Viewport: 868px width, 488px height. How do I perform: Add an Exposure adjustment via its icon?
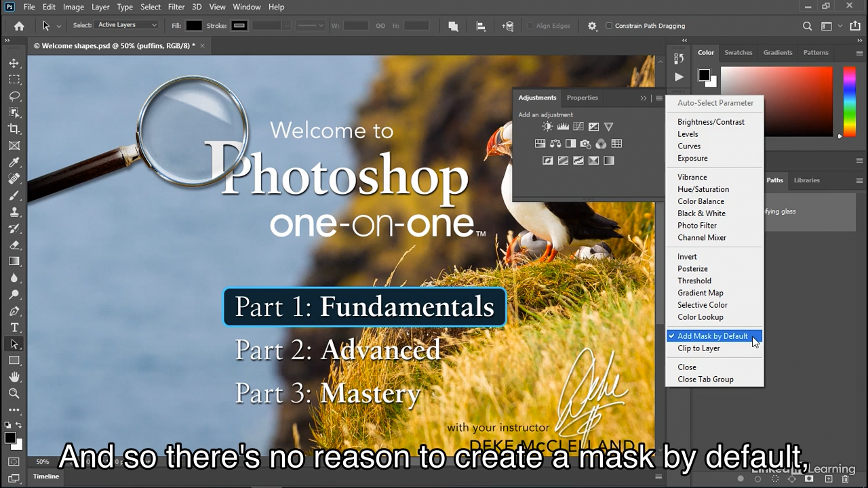[593, 127]
